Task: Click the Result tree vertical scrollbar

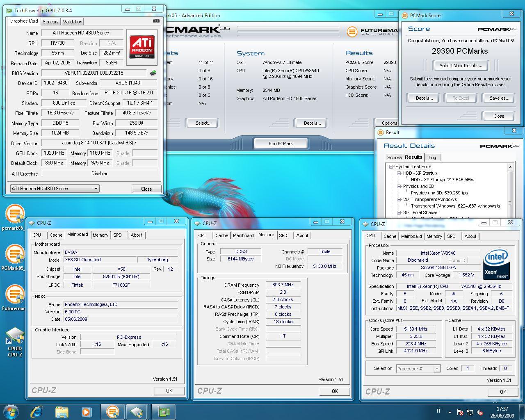Action: point(510,191)
